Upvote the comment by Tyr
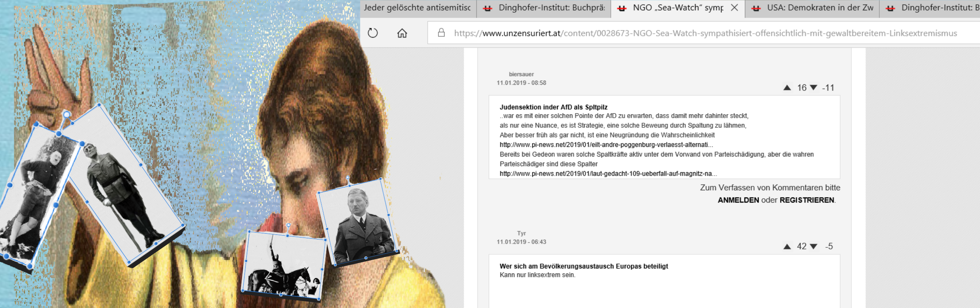This screenshot has height=308, width=980. [787, 247]
